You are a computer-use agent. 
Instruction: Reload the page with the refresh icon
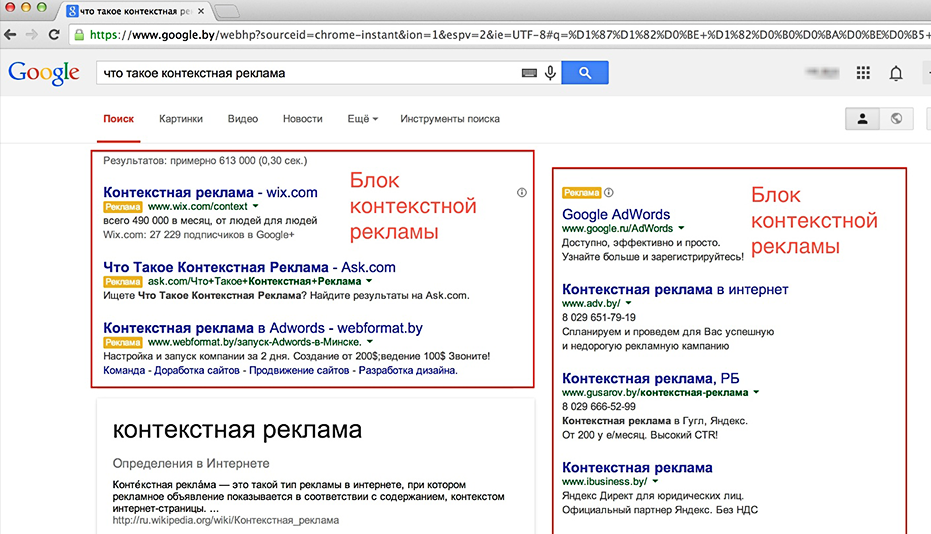click(54, 34)
